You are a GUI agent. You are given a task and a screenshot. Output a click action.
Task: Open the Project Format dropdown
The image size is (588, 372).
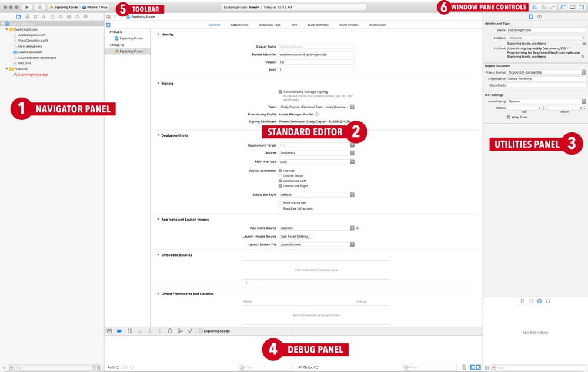click(546, 72)
